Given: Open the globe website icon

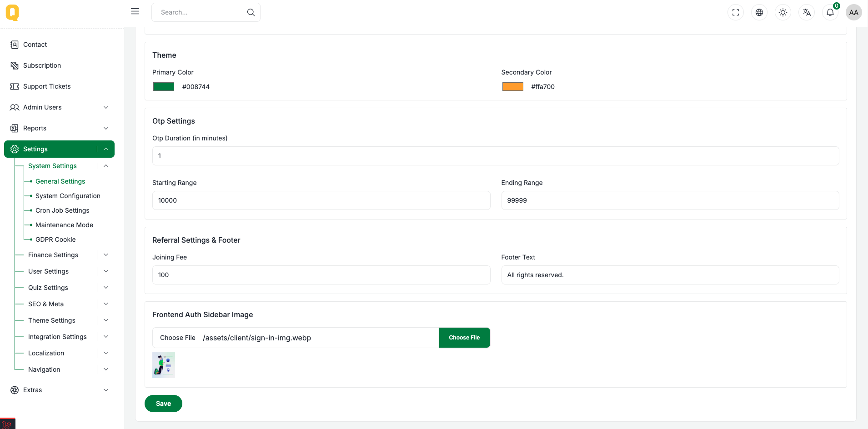Looking at the screenshot, I should [x=759, y=13].
